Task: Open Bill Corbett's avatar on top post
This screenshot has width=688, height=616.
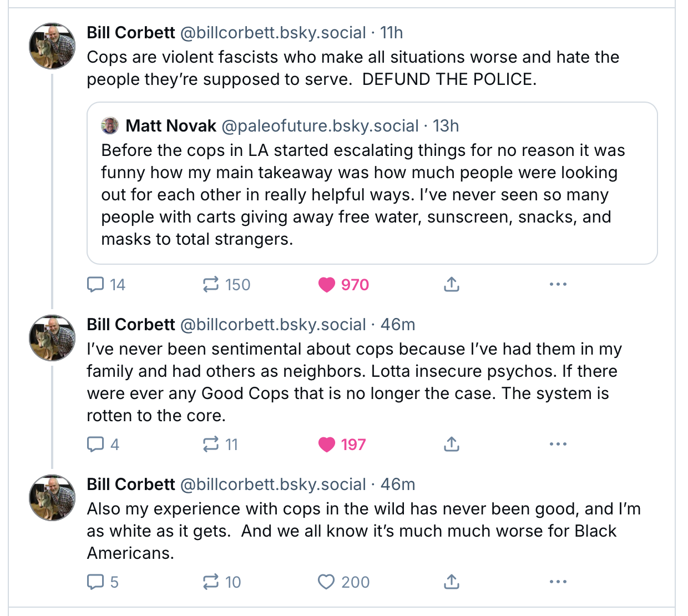Action: [x=52, y=46]
